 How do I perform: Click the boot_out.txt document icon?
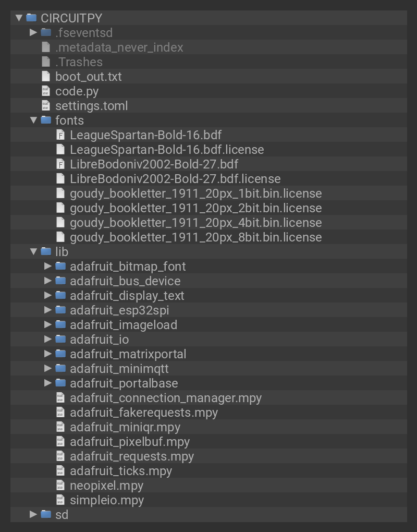(x=46, y=77)
